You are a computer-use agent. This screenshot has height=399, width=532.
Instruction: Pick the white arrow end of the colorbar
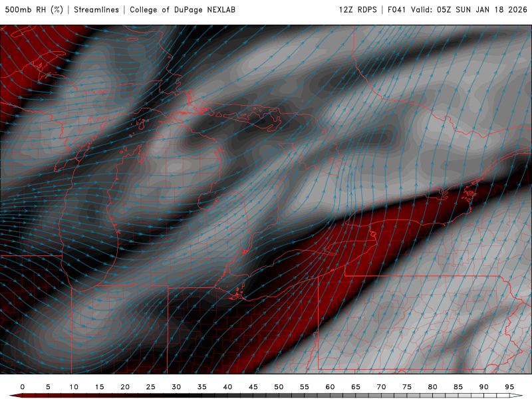[x=516, y=396]
